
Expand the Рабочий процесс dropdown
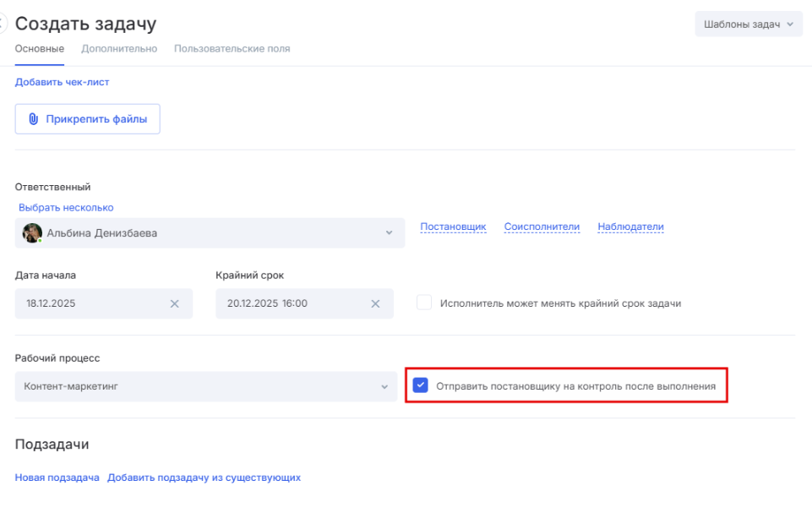point(384,387)
